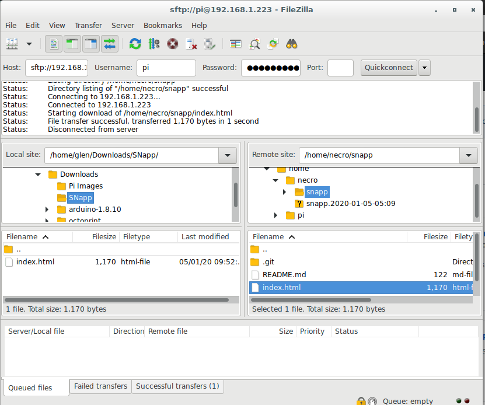Open the File menu
Screen dimensions: 485x405
pyautogui.click(x=11, y=25)
